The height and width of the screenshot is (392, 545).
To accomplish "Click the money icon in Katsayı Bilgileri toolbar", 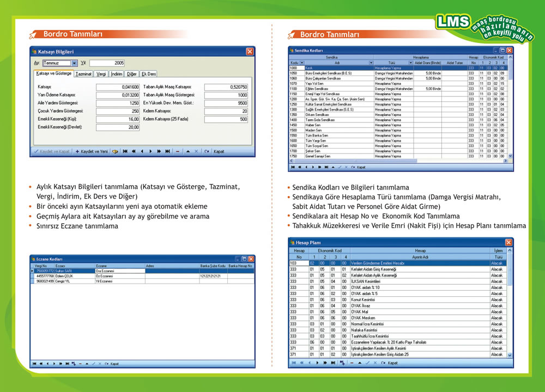I will click(x=115, y=151).
